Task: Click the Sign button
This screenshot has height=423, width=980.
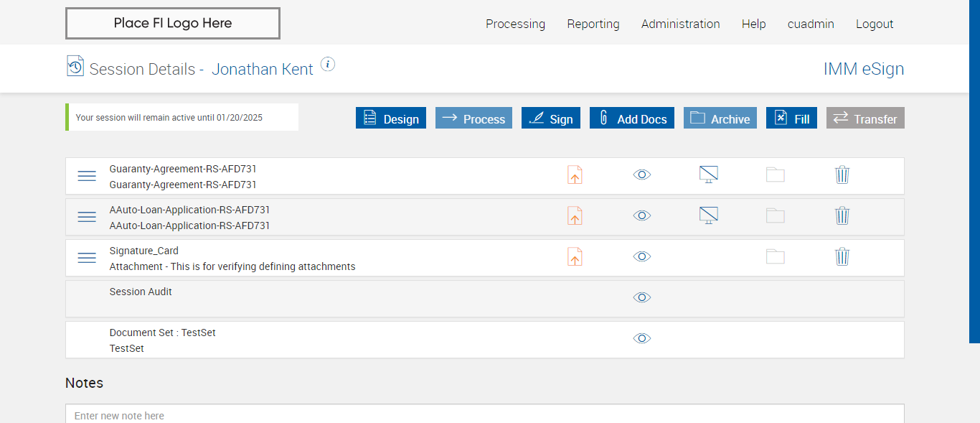Action: tap(551, 118)
